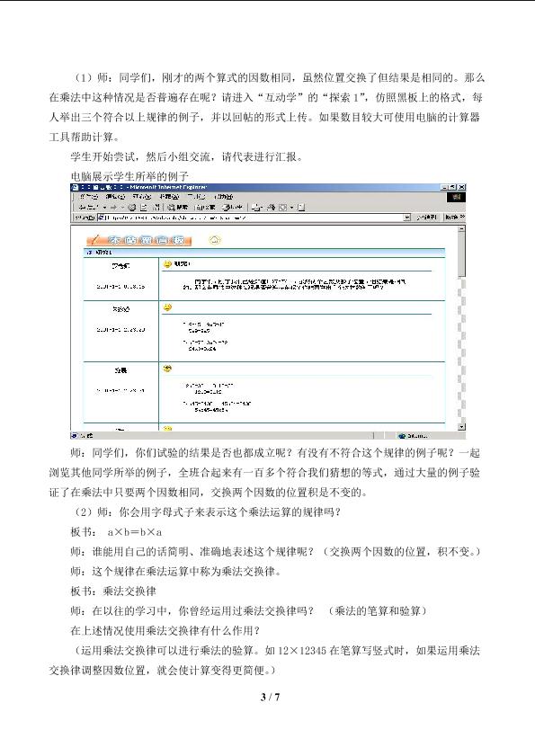The height and width of the screenshot is (756, 535).
Task: Click the scrollbar down arrow in the browser
Action: pos(461,427)
